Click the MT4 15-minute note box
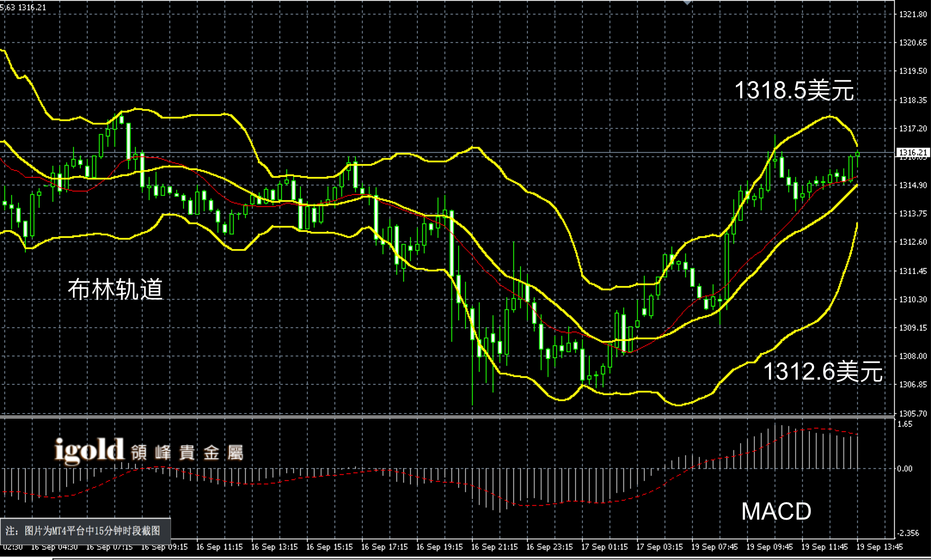The width and height of the screenshot is (931, 560). pos(85,531)
